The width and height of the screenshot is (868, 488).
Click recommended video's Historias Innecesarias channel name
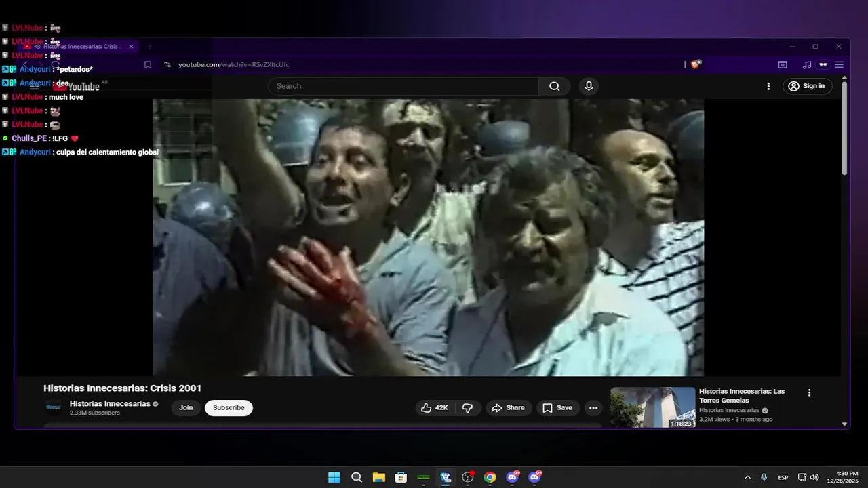(729, 410)
